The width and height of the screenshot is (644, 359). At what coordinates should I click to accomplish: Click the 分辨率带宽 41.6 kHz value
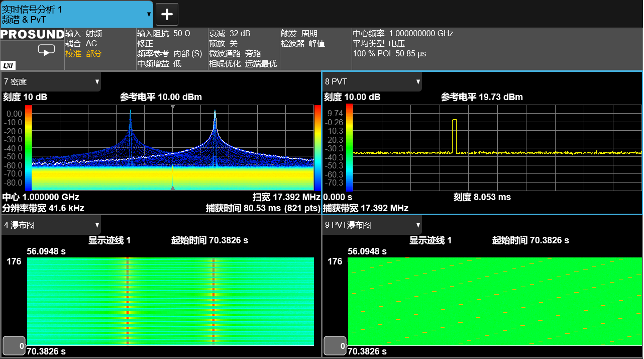44,208
